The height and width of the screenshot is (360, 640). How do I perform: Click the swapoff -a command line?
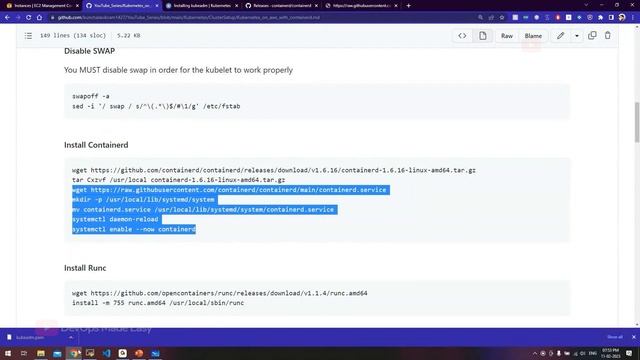[91, 96]
